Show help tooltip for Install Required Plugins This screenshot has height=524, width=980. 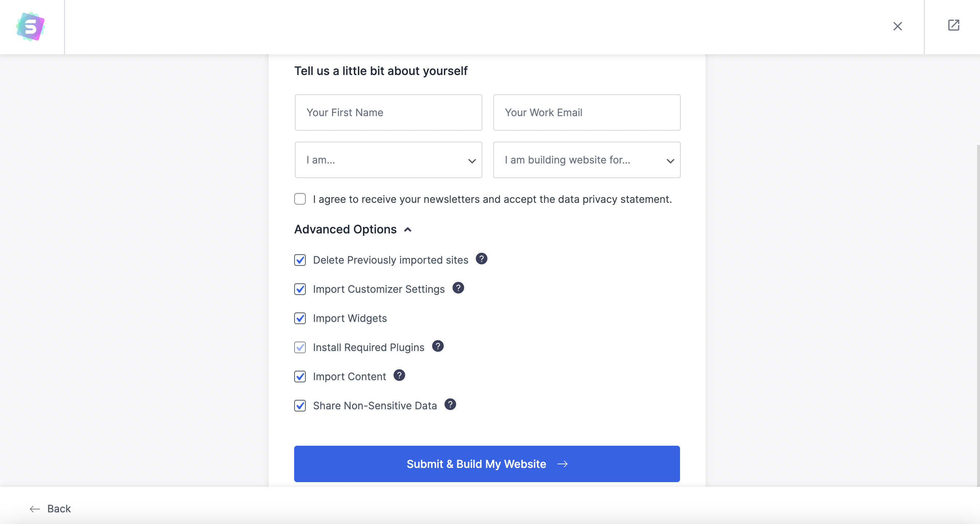point(438,346)
